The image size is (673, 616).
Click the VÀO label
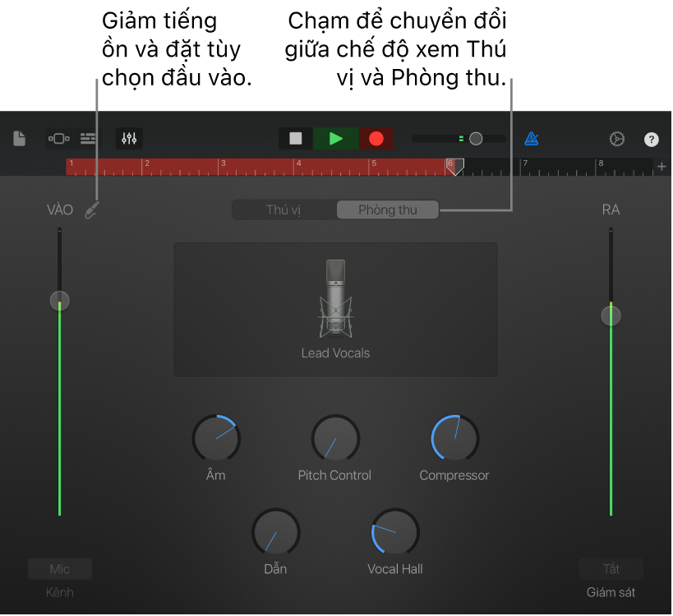(x=60, y=209)
